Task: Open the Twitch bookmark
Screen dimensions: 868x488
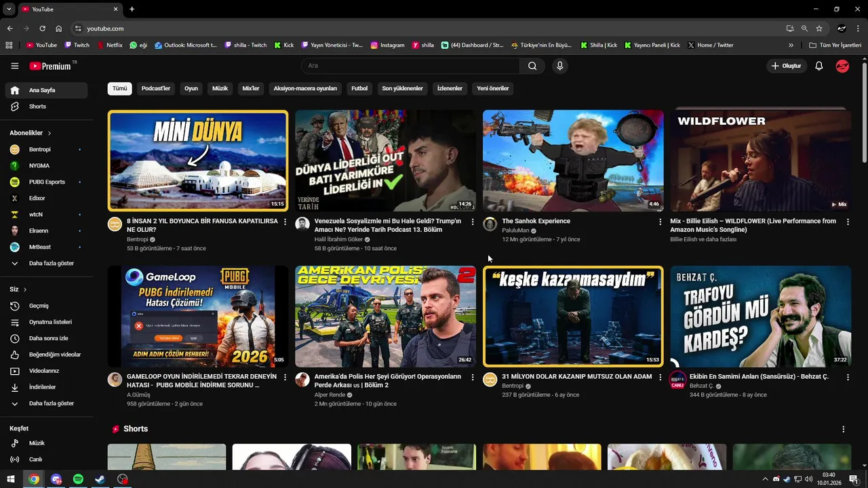Action: tap(77, 45)
